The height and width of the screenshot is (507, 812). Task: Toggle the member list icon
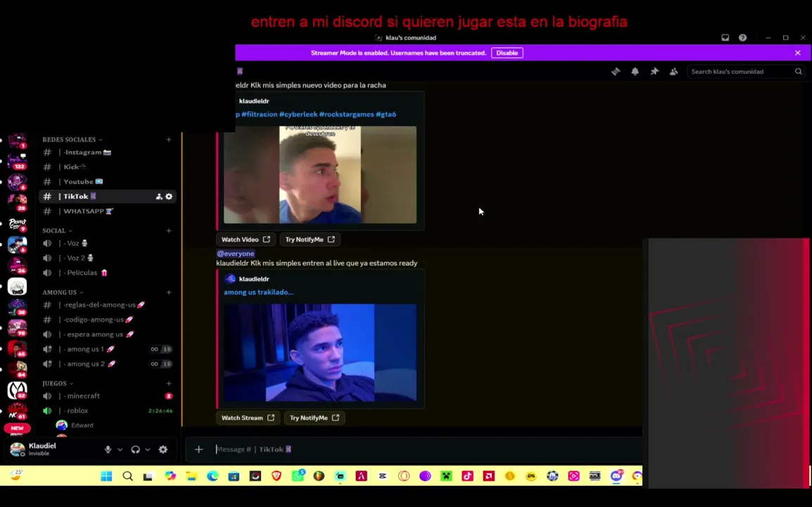(x=673, y=72)
